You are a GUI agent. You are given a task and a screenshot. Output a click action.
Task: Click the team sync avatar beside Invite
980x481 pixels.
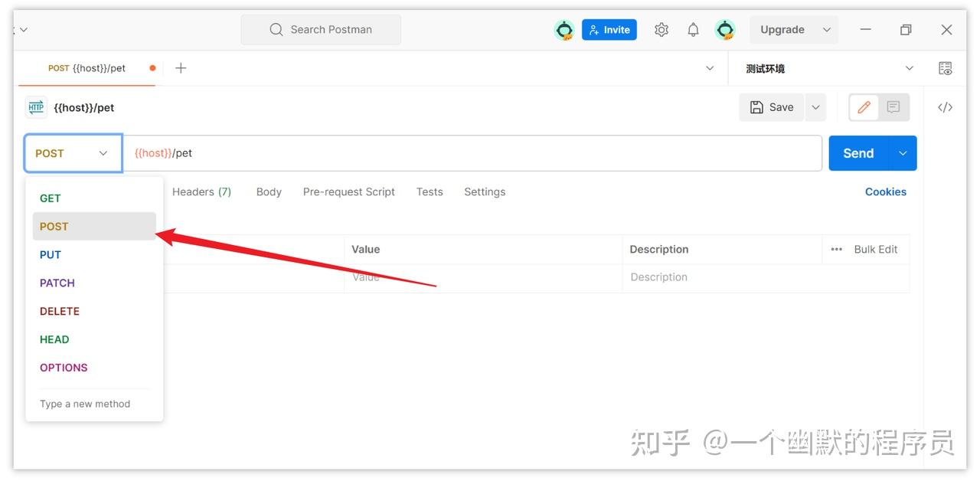564,30
